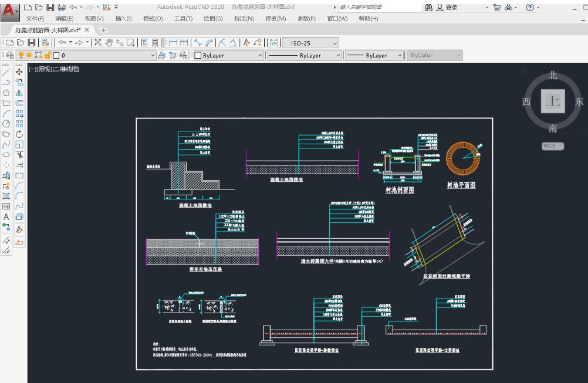Toggle the layer freeze sun icon
This screenshot has width=588, height=383.
click(x=29, y=56)
